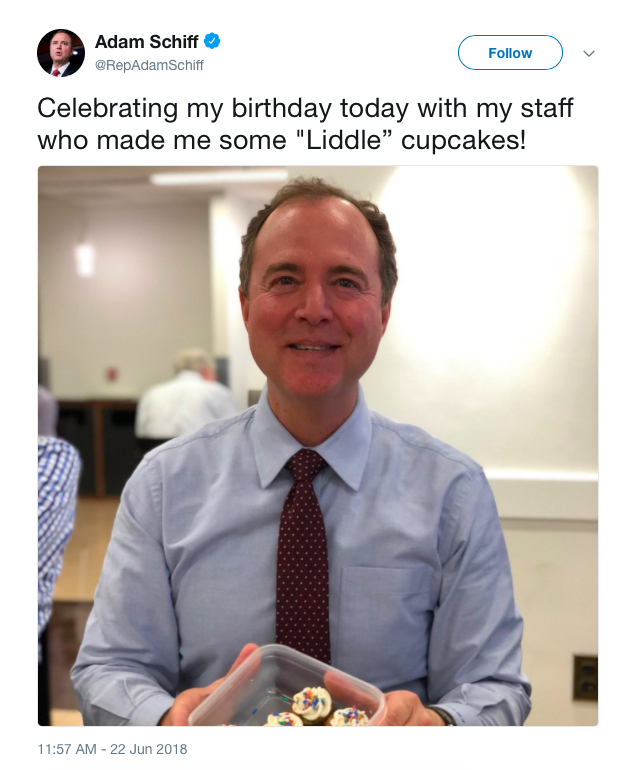The width and height of the screenshot is (635, 770).
Task: Open the attached birthday photo
Action: [x=318, y=446]
